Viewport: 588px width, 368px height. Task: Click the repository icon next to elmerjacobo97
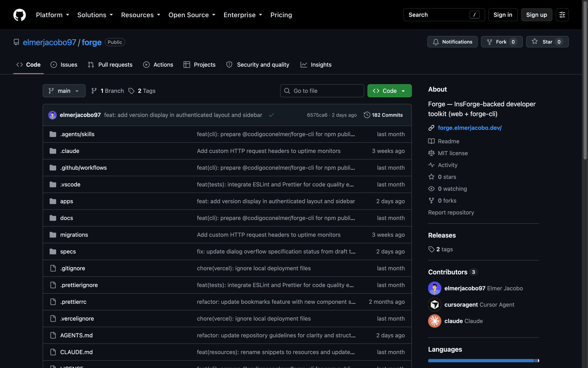tap(16, 42)
